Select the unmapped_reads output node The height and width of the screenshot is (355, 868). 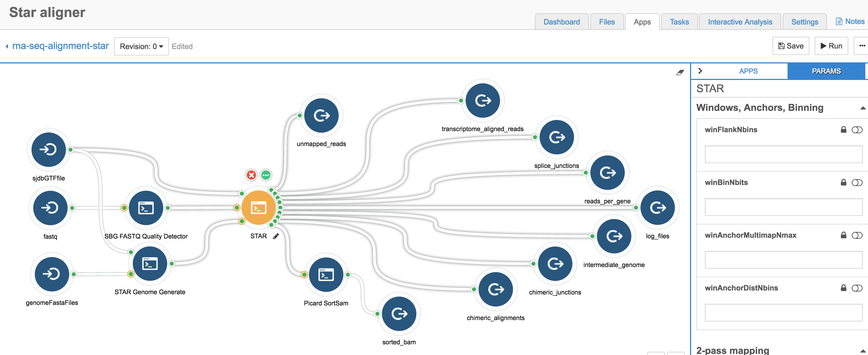[322, 115]
